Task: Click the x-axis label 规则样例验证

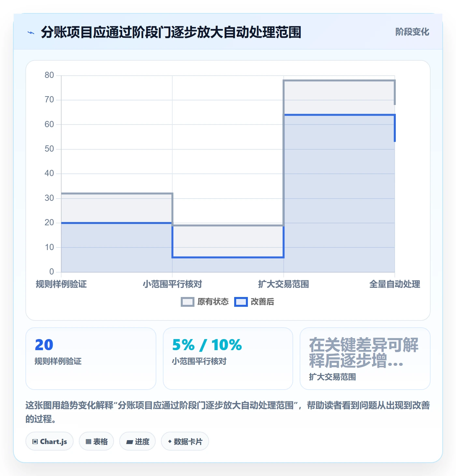Action: pos(61,284)
